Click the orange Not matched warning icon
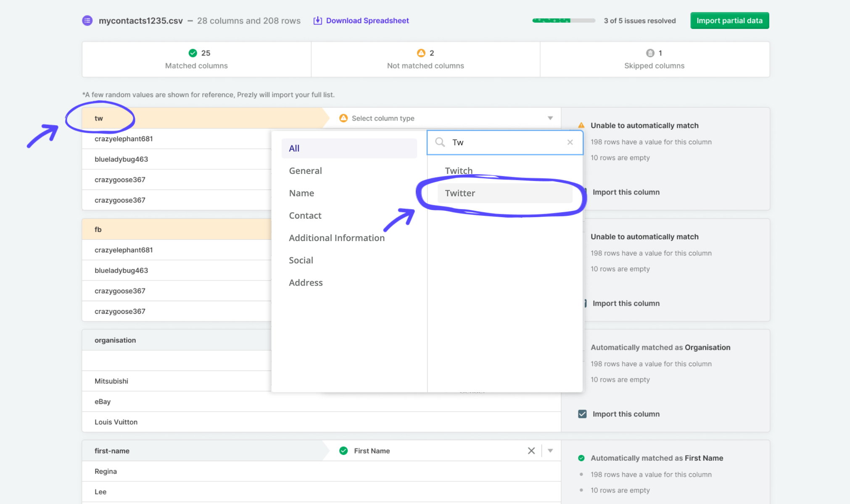This screenshot has width=850, height=504. tap(421, 53)
